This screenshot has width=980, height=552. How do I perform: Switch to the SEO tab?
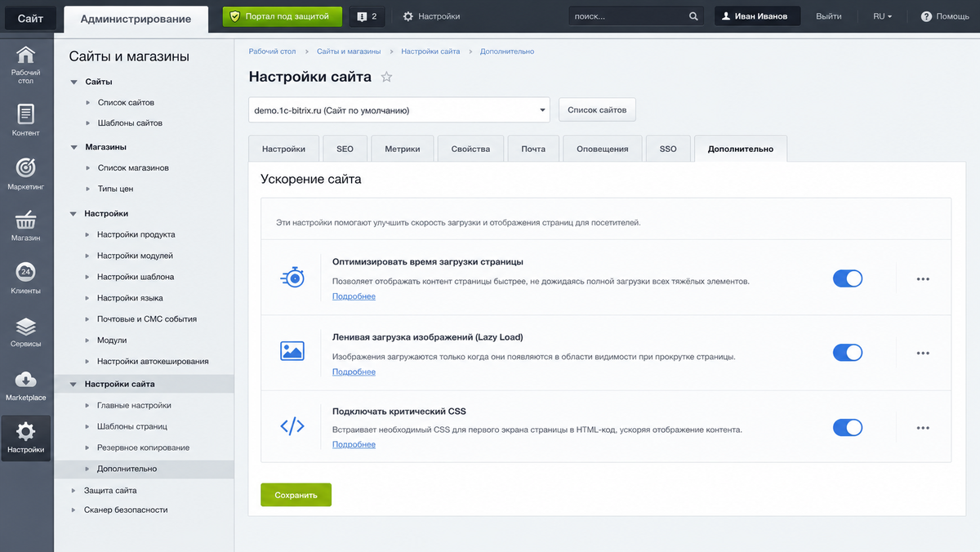tap(345, 149)
